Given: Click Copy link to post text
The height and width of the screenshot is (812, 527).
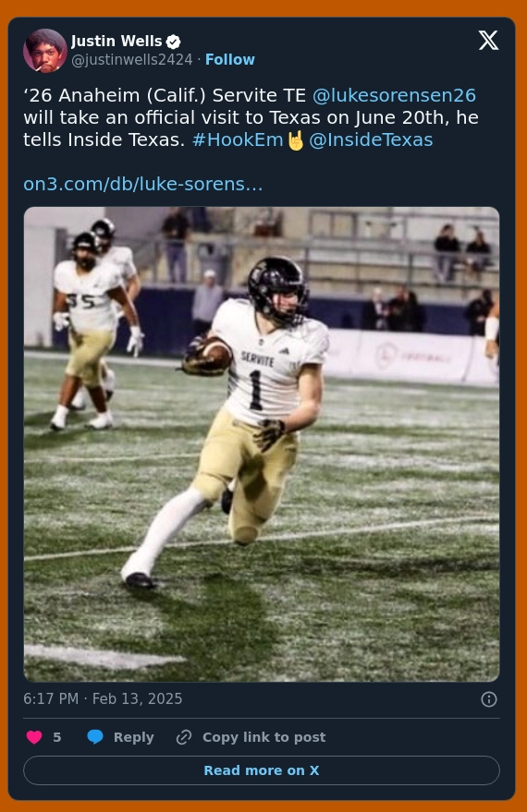Looking at the screenshot, I should 263,737.
